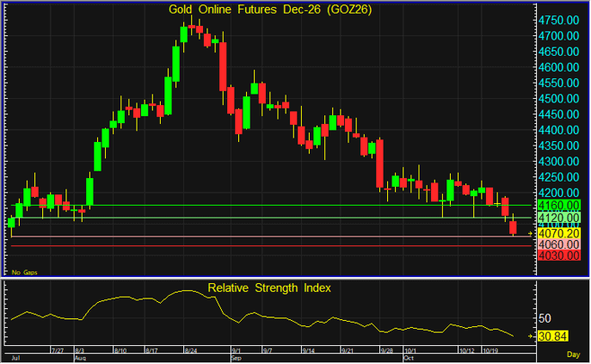Click the yellow RSI line's final point

pos(513,336)
